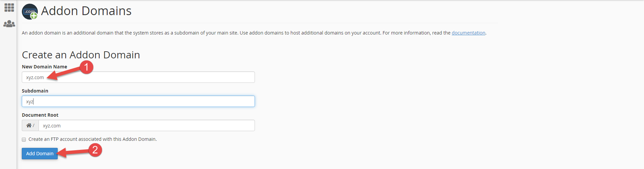Open the documentation link

click(468, 33)
